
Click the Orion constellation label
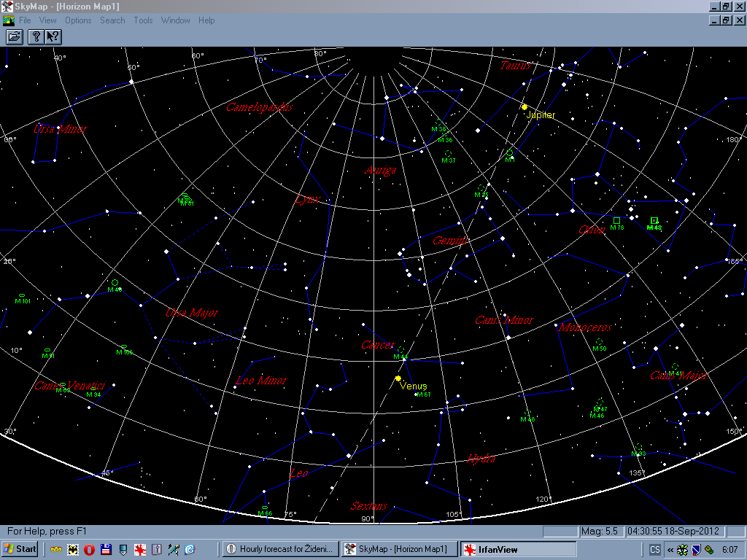591,230
